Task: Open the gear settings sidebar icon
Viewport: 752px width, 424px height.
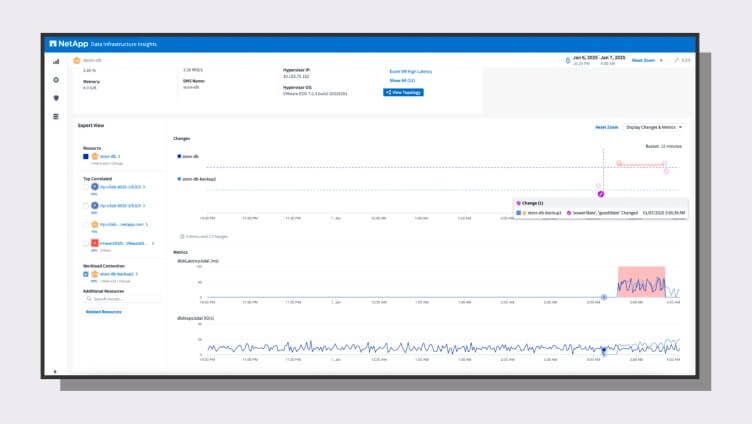Action: 56,80
